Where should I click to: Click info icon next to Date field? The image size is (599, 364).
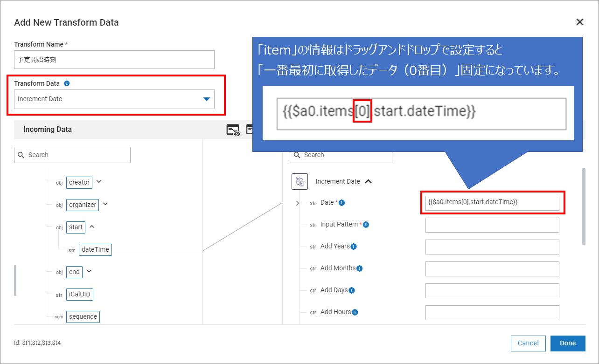[x=342, y=203]
